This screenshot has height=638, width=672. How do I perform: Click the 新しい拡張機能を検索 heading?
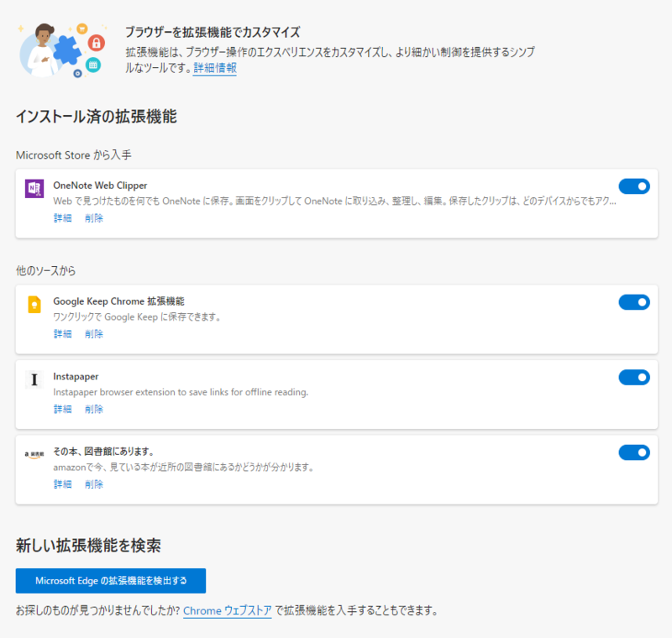(88, 546)
